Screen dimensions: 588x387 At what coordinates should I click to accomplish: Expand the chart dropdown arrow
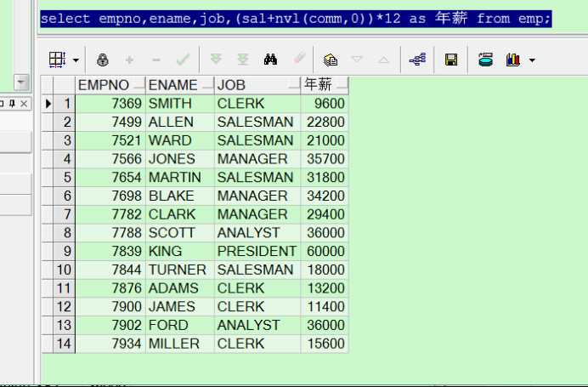tap(532, 60)
